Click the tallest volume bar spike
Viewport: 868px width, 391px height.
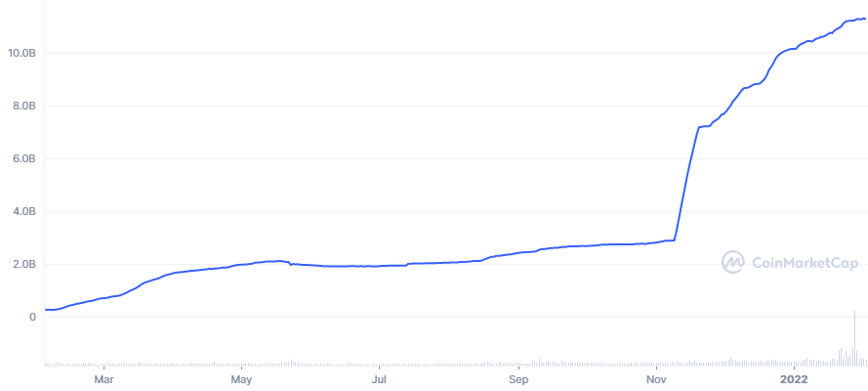tap(854, 338)
